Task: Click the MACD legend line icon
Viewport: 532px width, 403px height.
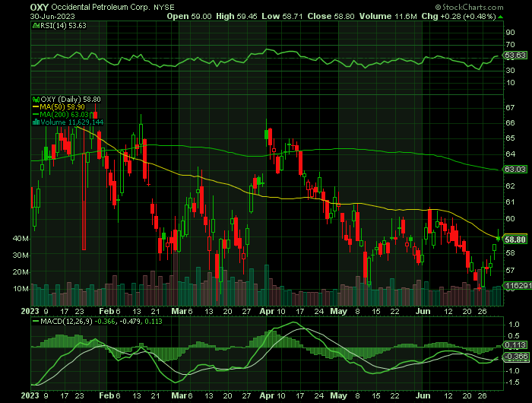Action: point(36,321)
